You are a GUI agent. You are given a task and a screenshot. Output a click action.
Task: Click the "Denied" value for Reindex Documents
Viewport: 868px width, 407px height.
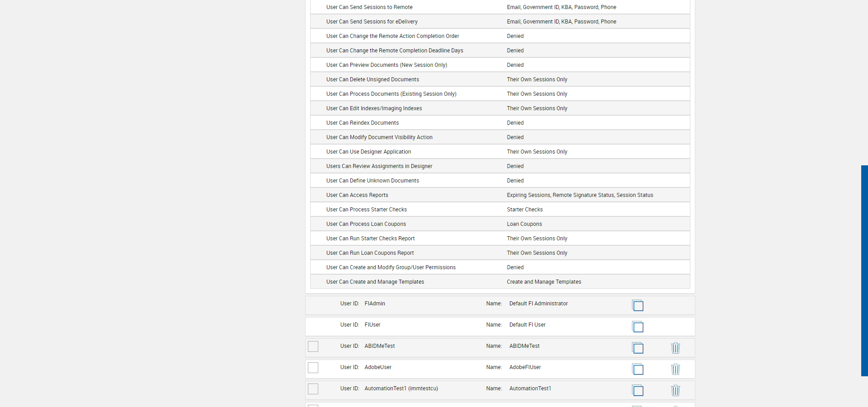click(515, 123)
